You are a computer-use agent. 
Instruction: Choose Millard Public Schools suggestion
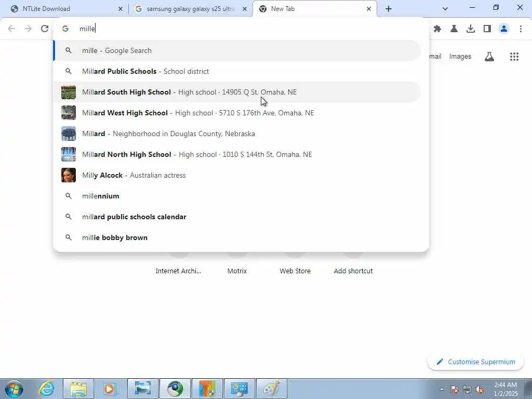[237, 71]
